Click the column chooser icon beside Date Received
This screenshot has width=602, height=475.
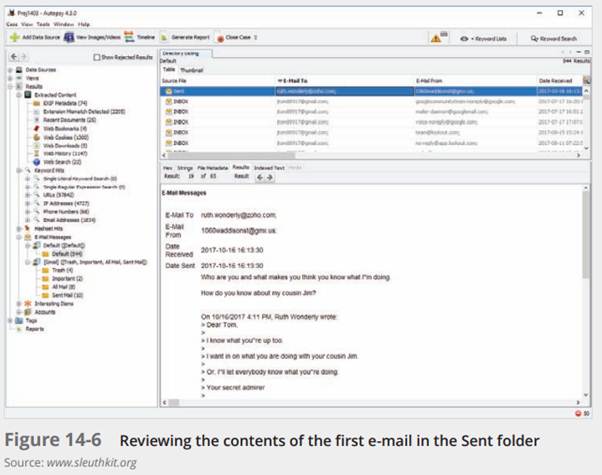tap(587, 80)
